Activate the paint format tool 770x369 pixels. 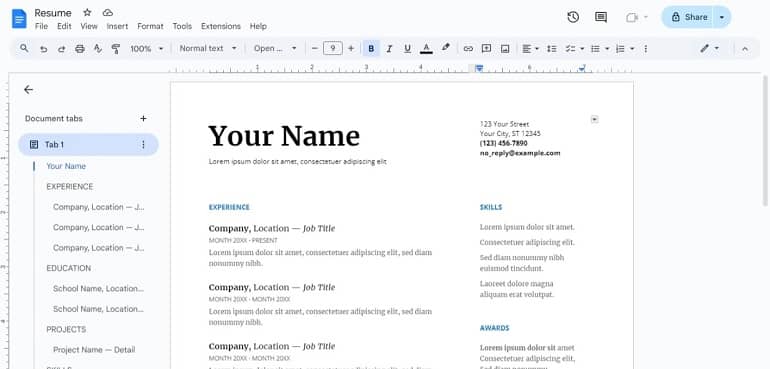[x=116, y=49]
